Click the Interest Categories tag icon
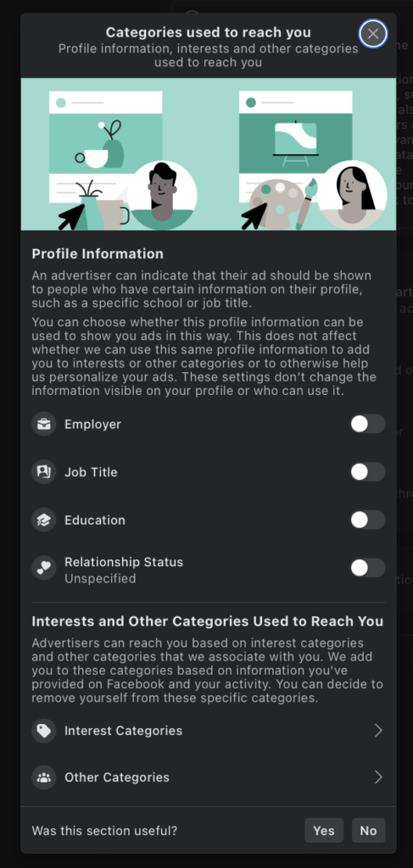Screen dimensions: 413x868 44,731
